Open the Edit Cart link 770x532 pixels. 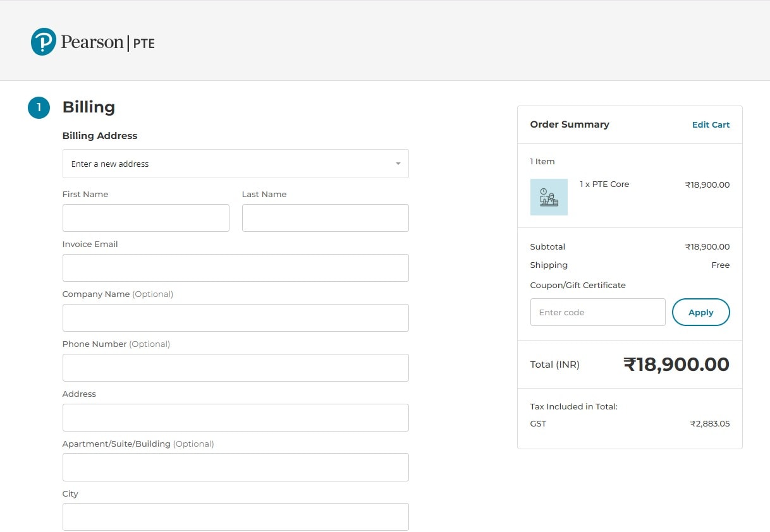pyautogui.click(x=711, y=124)
